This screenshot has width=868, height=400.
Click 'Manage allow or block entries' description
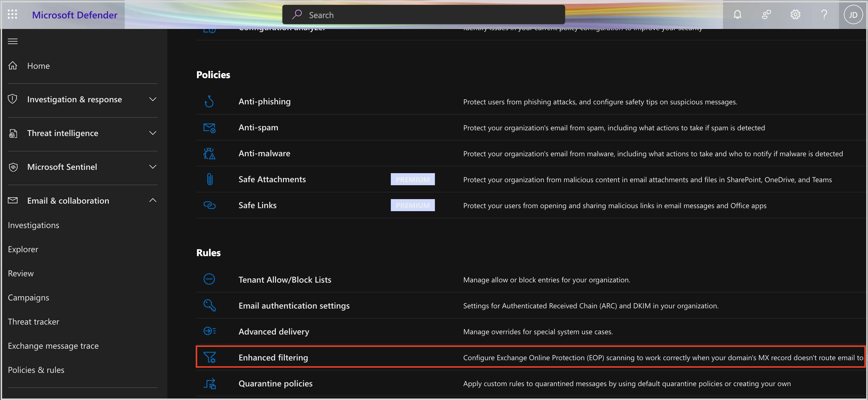[x=547, y=280]
